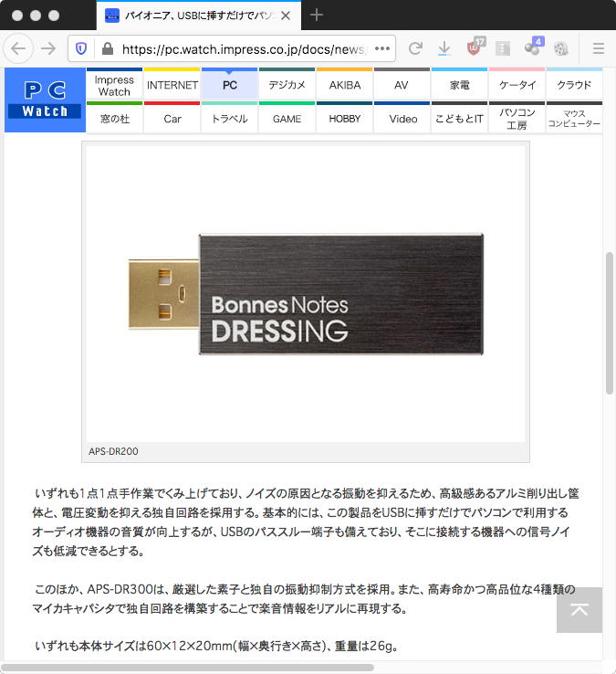Viewport: 616px width, 674px height.
Task: Open the GAME section
Action: [287, 119]
